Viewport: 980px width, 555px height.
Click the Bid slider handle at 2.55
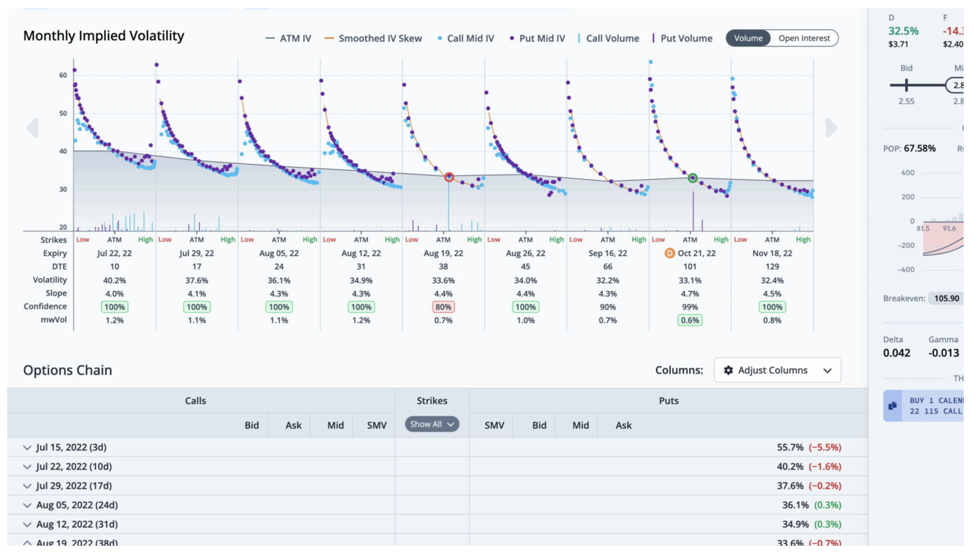(x=905, y=85)
